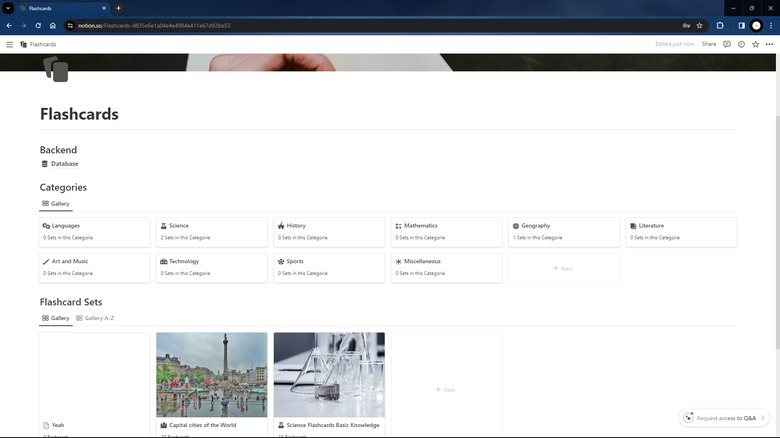Add a new category with New card
Viewport: 780px width, 438px height.
[x=563, y=268]
